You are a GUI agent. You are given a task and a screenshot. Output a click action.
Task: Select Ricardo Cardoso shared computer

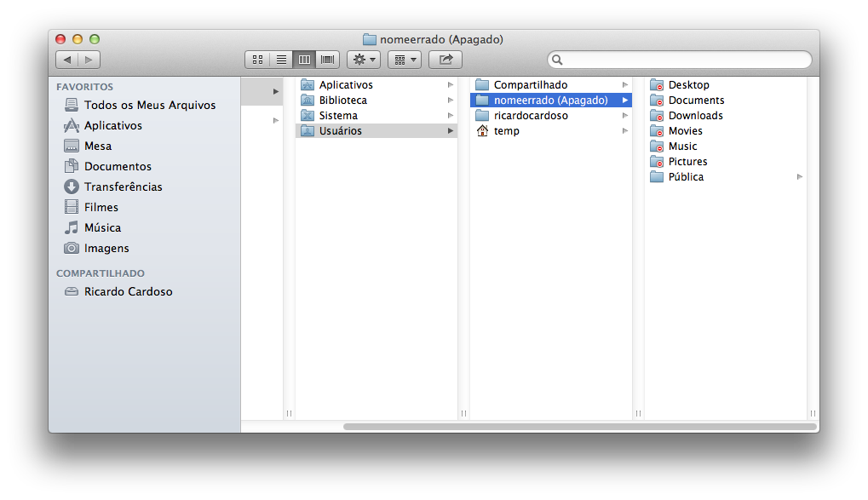(128, 292)
